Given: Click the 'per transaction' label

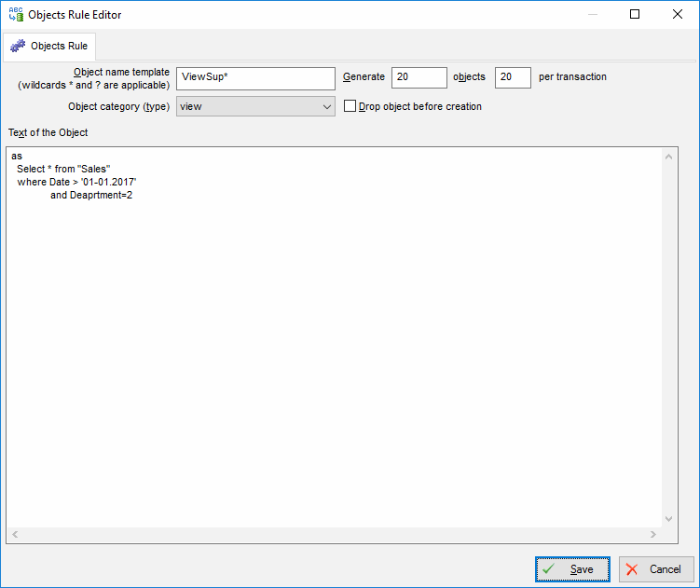Looking at the screenshot, I should (572, 76).
